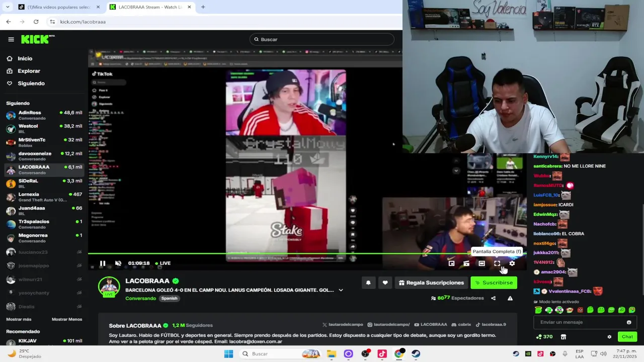Open the TikTok link lacobraa.9

[x=491, y=325]
